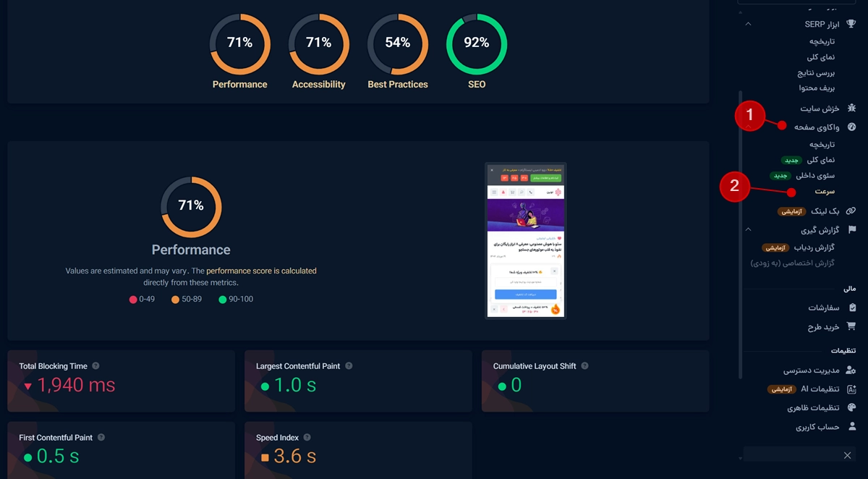
Task: Collapse the واکاوی صفحه submenu
Action: click(x=748, y=127)
